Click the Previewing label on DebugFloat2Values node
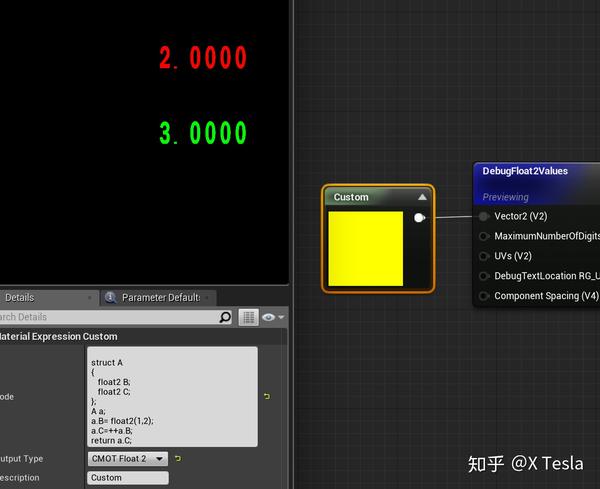600x489 pixels. tap(505, 197)
